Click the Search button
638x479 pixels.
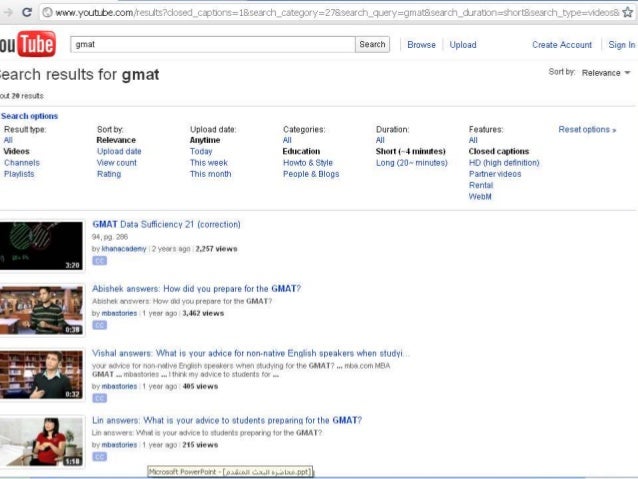click(x=372, y=44)
